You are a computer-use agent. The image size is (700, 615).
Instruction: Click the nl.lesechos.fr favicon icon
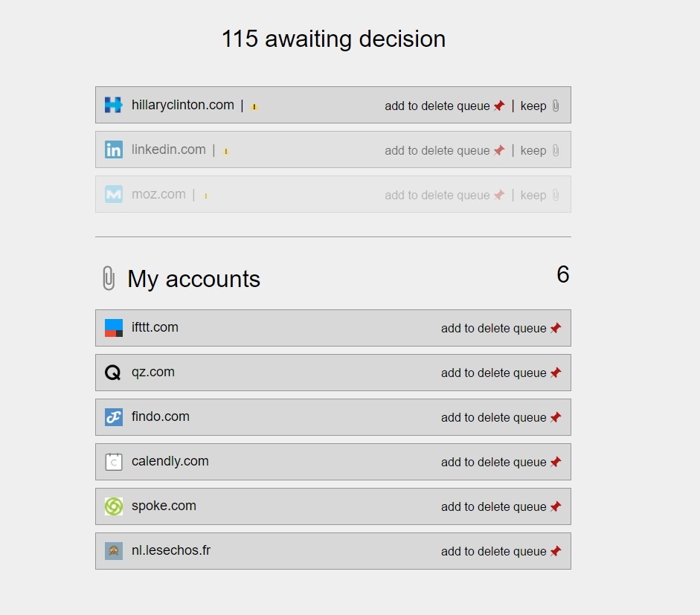tap(113, 551)
